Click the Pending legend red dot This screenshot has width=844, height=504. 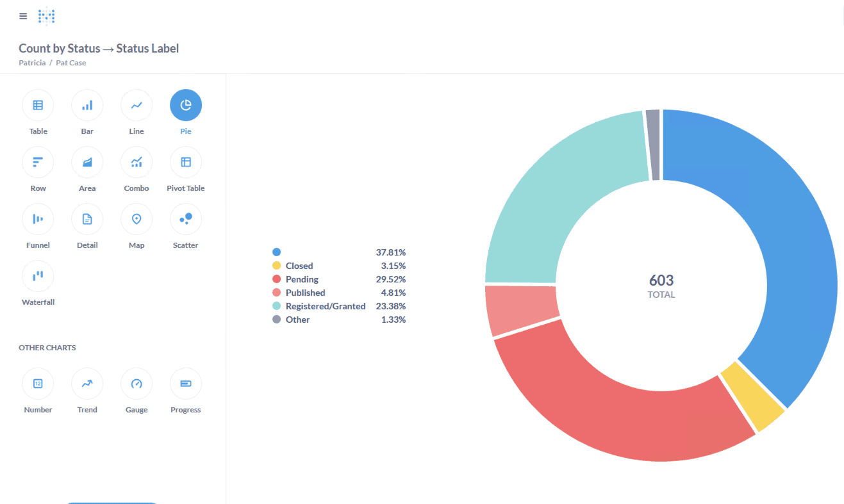(x=276, y=279)
